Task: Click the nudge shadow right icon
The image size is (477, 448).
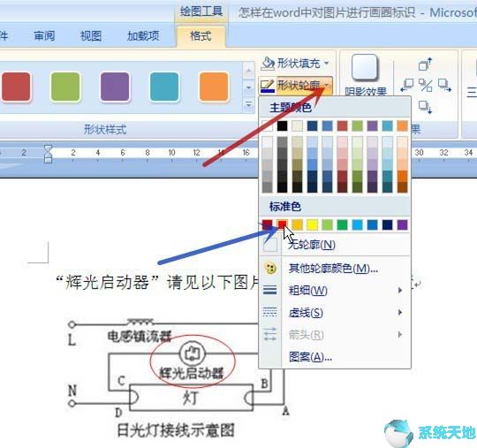Action: click(444, 85)
